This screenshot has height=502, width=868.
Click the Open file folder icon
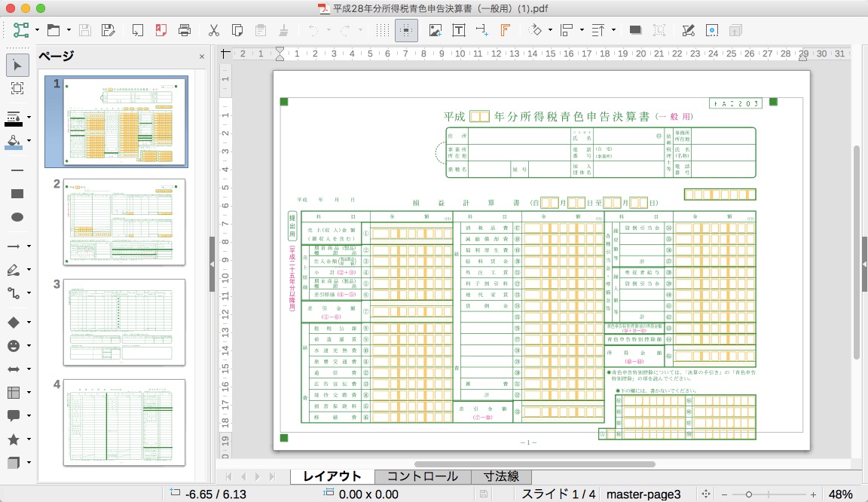click(x=53, y=30)
